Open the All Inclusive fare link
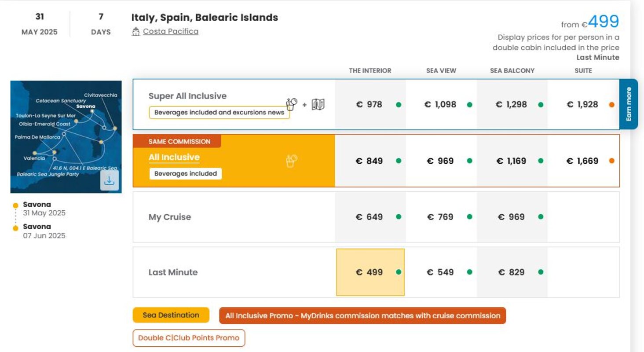The height and width of the screenshot is (352, 644). [174, 157]
